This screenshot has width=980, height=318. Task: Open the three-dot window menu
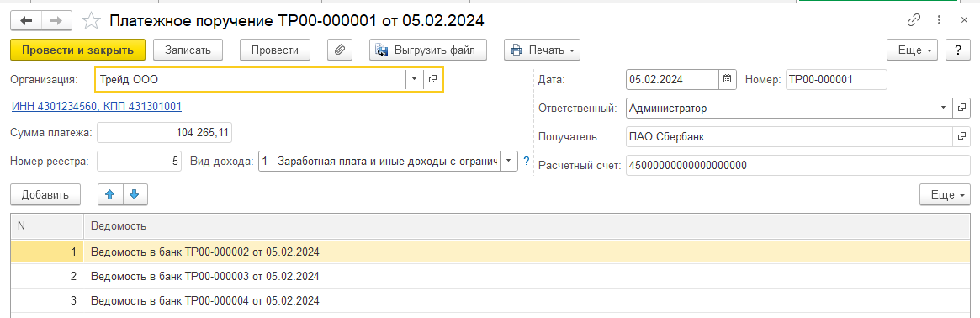939,21
